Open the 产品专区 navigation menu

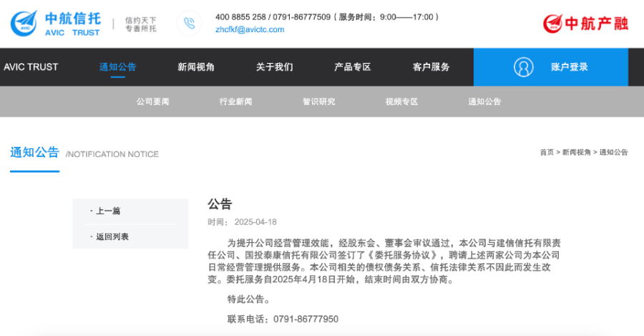352,67
